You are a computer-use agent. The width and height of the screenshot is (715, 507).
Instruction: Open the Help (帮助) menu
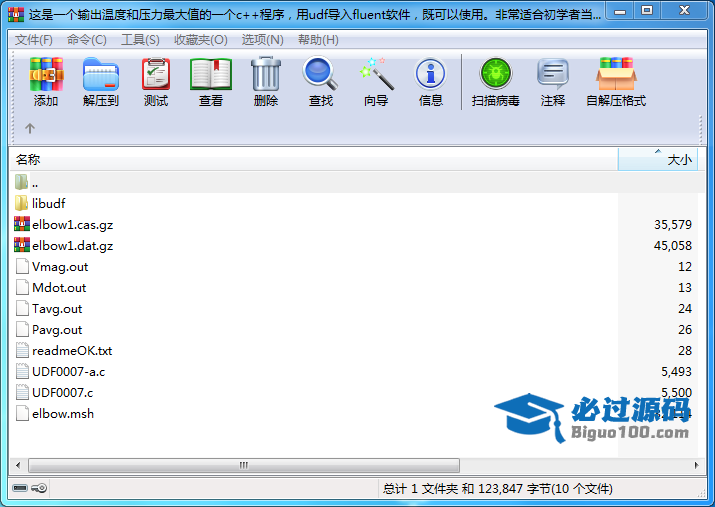318,40
